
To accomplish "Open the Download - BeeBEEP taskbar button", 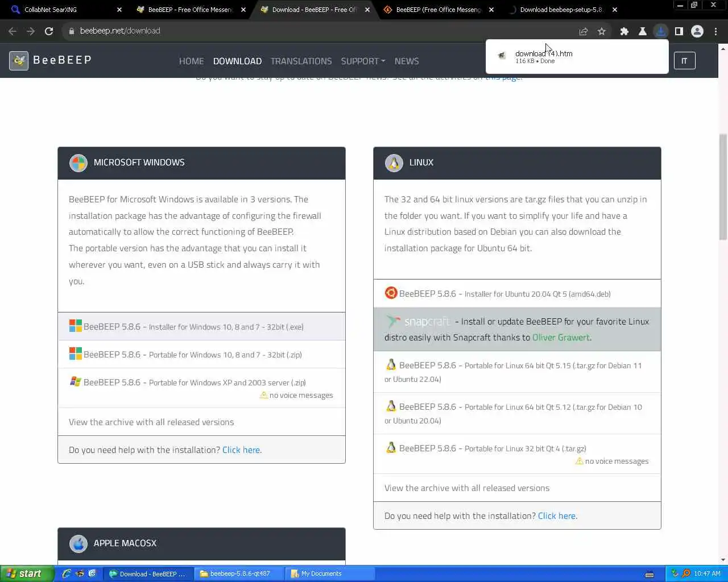I will coord(148,573).
